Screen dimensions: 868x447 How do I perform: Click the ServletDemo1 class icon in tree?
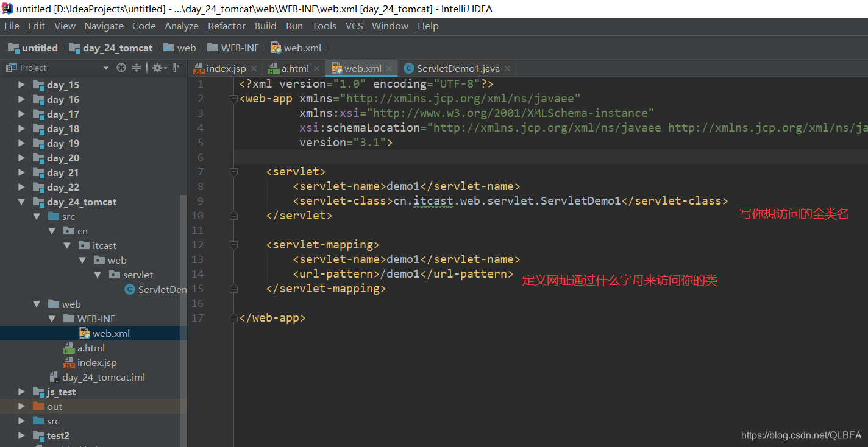point(129,289)
